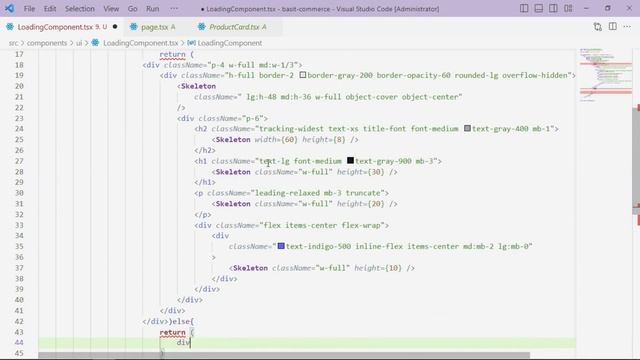This screenshot has height=360, width=640.
Task: Open the editor's More Actions ellipsis
Action: coord(627,27)
